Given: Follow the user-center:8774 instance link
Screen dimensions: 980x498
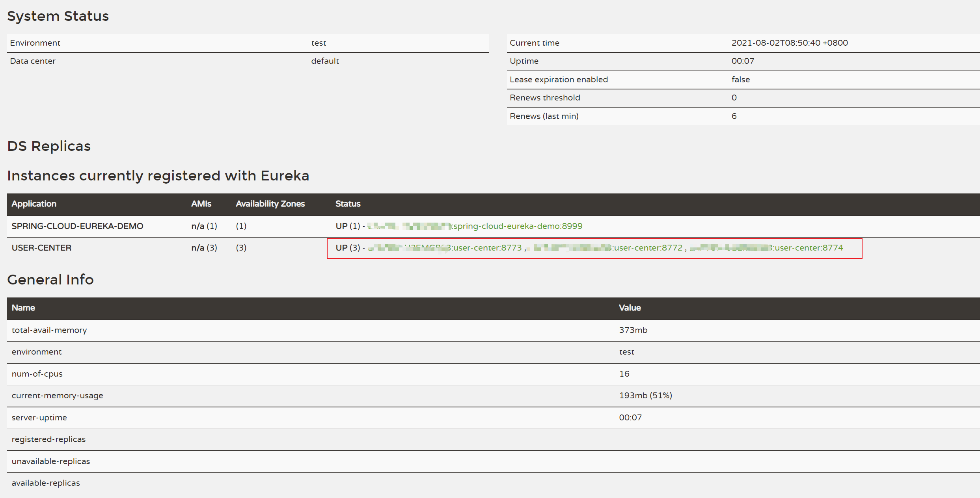Looking at the screenshot, I should pos(808,248).
